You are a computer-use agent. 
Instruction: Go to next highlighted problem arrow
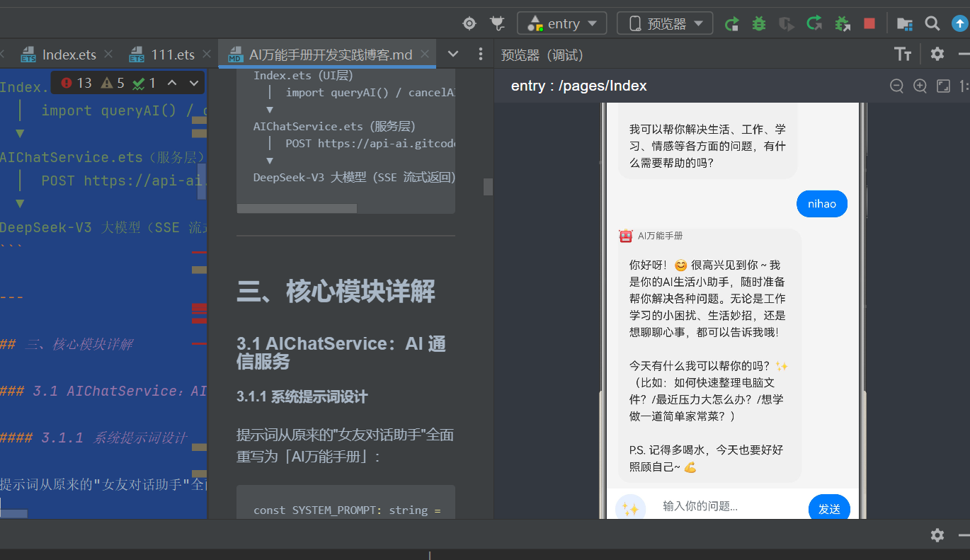pos(193,83)
